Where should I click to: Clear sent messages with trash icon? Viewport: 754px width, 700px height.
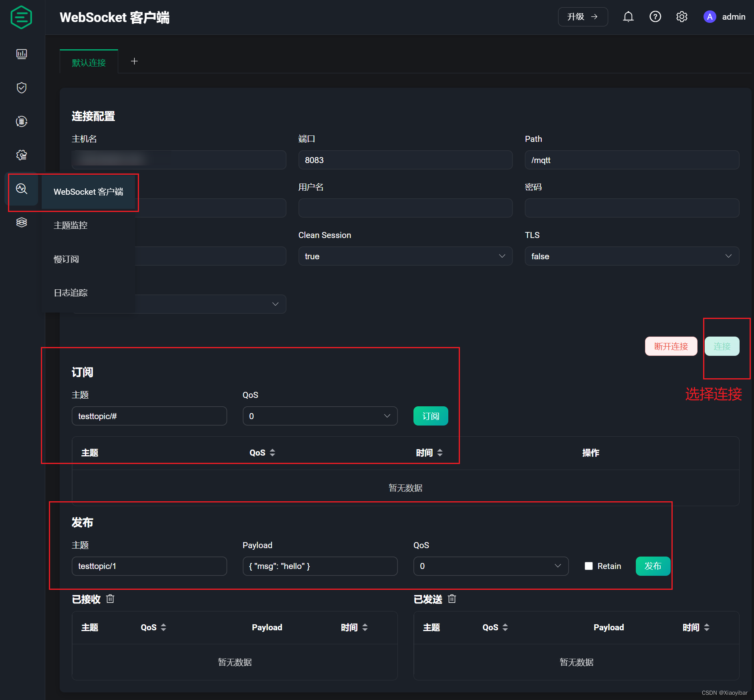(452, 599)
